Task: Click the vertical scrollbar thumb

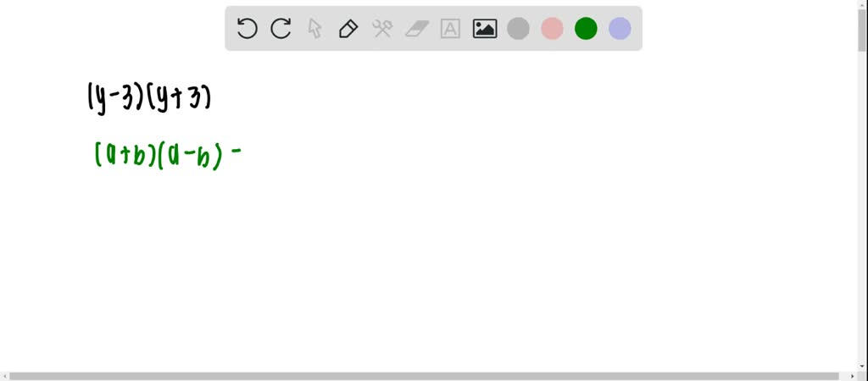Action: pyautogui.click(x=863, y=30)
